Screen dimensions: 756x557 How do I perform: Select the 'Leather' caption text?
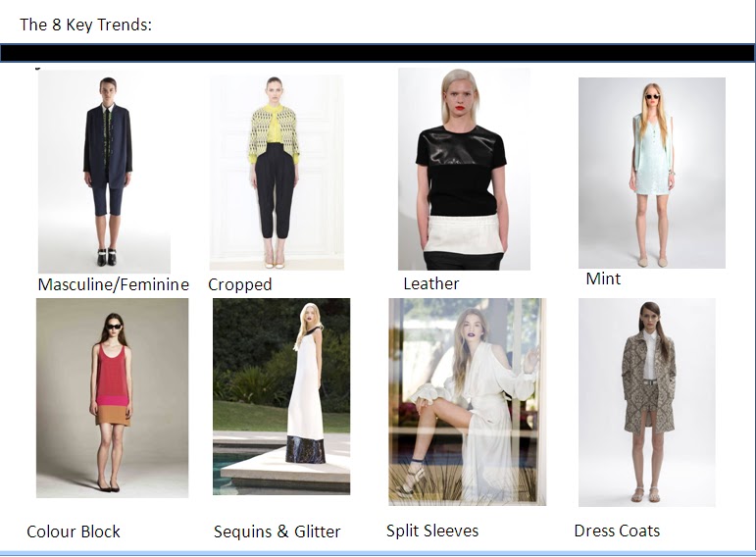(x=431, y=283)
